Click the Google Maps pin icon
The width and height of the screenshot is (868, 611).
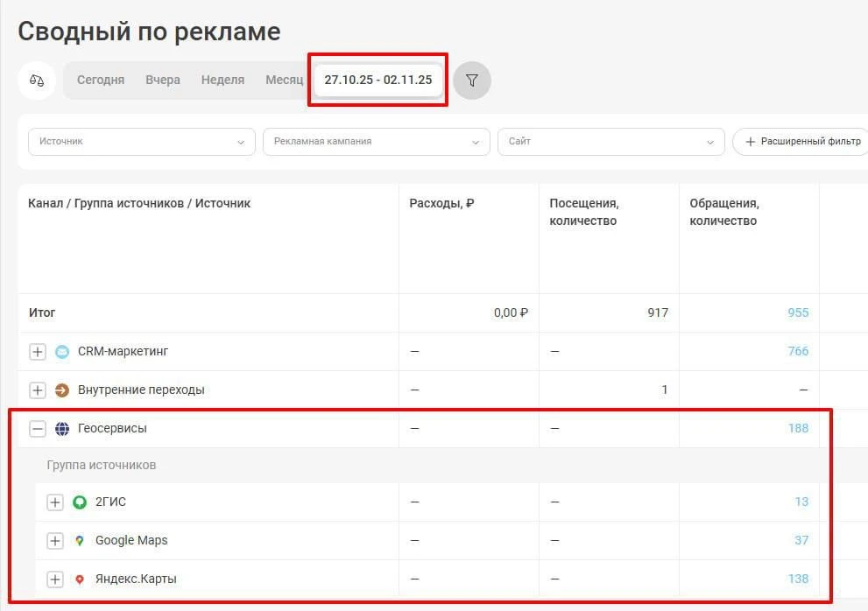tap(80, 541)
